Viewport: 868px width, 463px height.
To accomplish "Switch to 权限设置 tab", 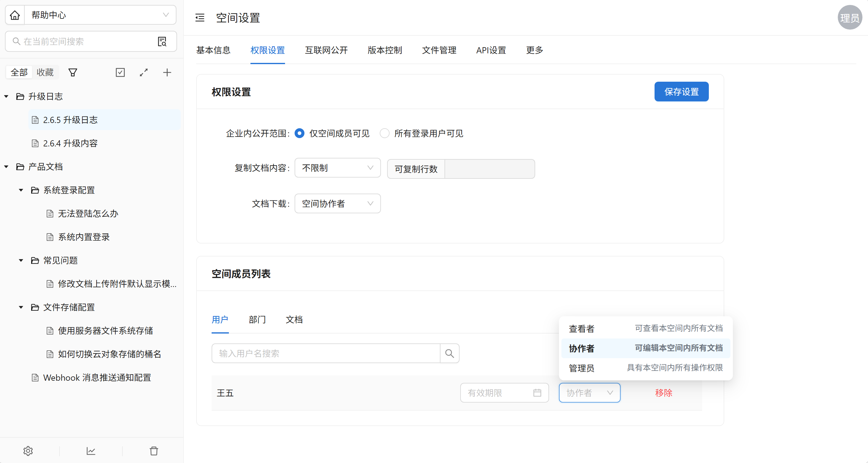I will [267, 50].
